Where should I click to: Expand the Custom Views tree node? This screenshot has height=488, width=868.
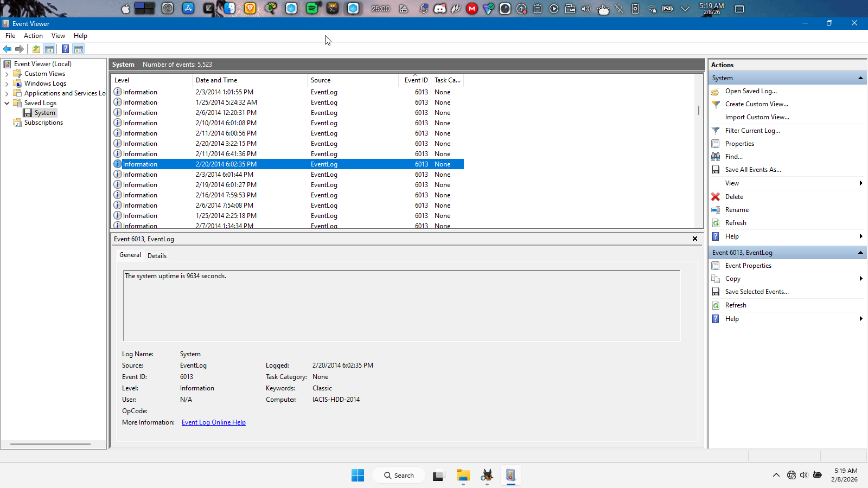7,74
